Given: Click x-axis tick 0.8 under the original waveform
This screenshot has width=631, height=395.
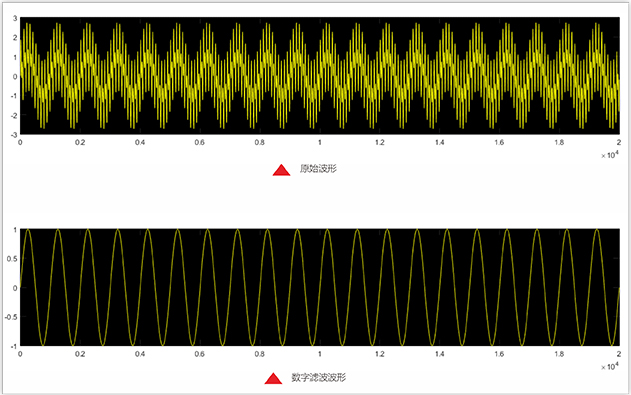Looking at the screenshot, I should pos(260,142).
